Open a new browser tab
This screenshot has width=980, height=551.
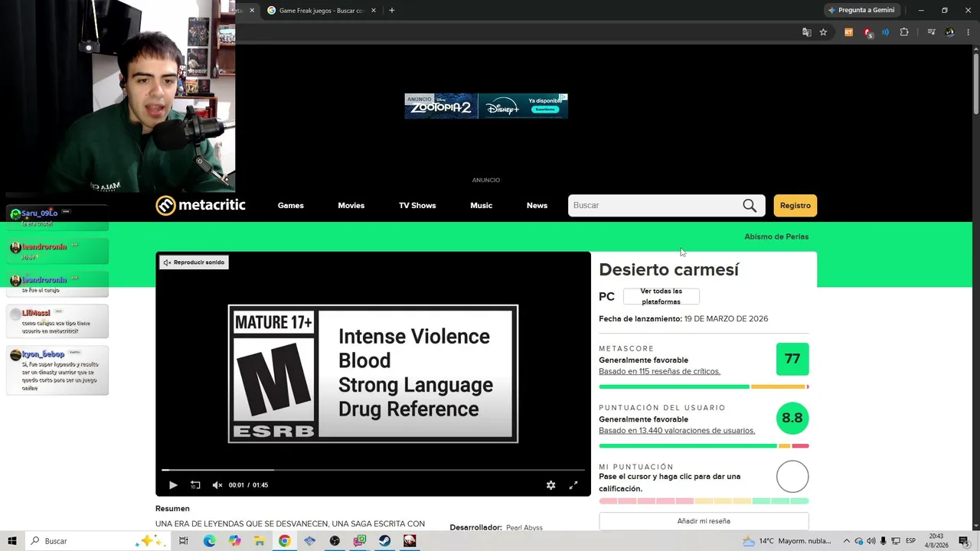[x=392, y=10]
